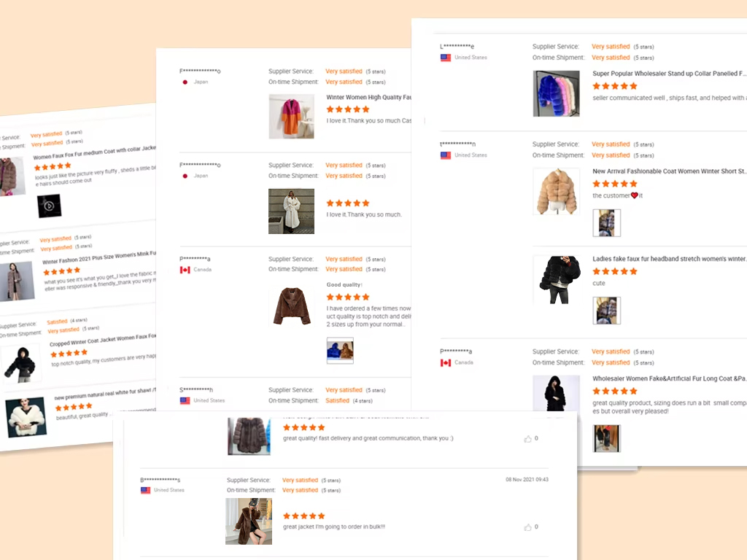
Task: Click the review date '08 Nov 2021 09:43'
Action: tap(527, 480)
